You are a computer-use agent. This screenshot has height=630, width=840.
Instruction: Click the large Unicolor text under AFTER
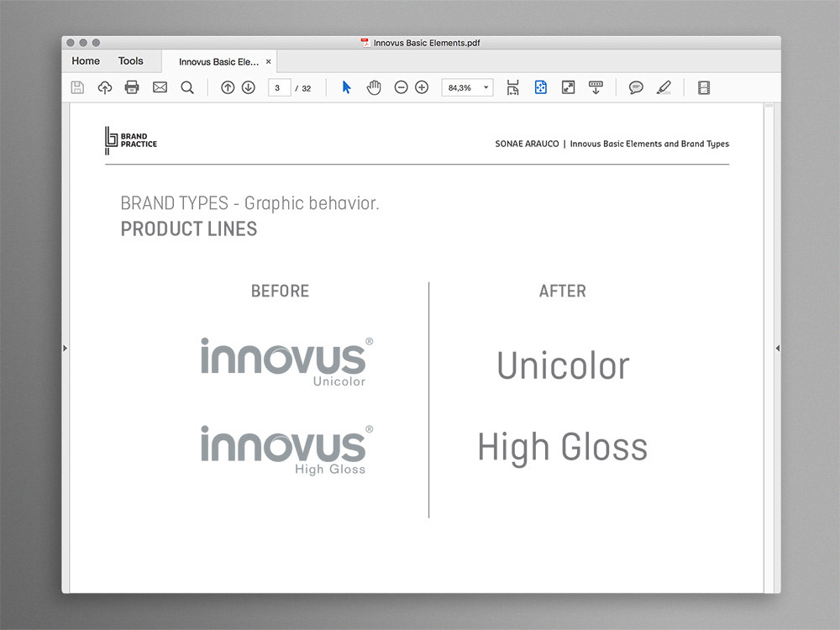(x=563, y=366)
